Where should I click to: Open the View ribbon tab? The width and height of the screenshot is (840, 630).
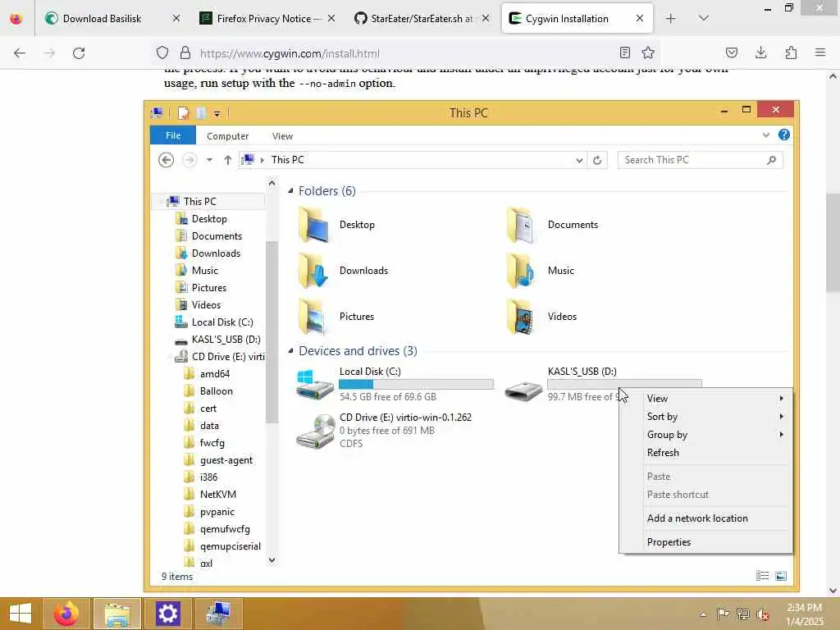tap(282, 136)
